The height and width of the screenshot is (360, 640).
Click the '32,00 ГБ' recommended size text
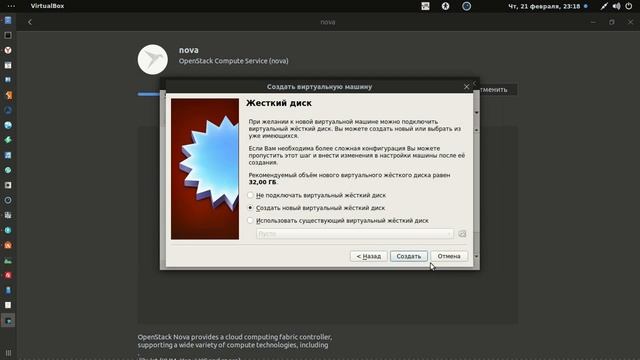tap(262, 182)
